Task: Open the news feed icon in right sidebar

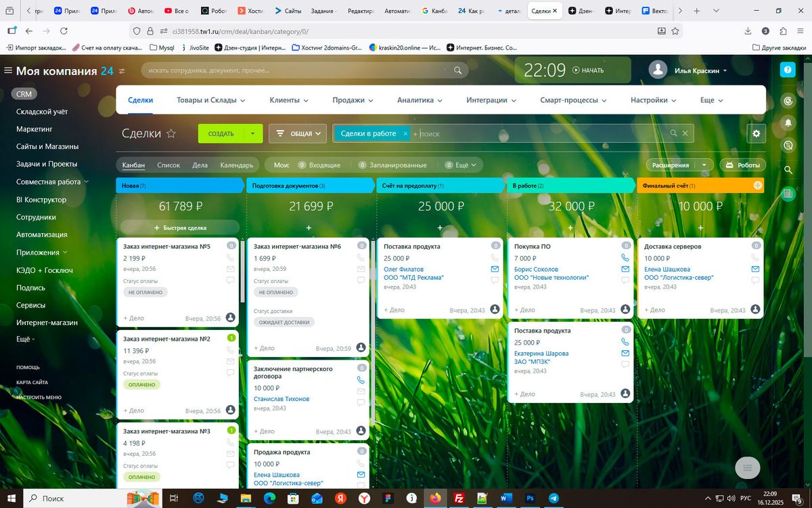Action: coord(788,194)
